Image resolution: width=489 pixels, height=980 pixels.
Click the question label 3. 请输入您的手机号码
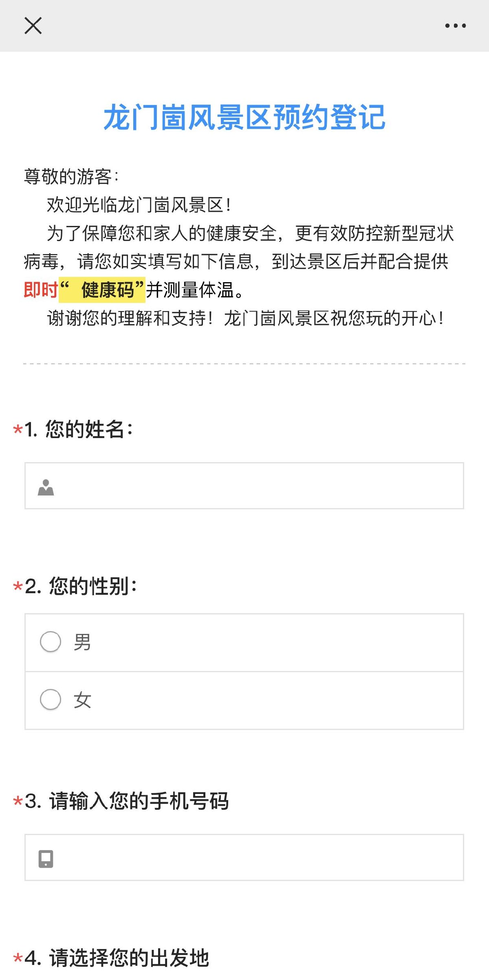point(126,801)
